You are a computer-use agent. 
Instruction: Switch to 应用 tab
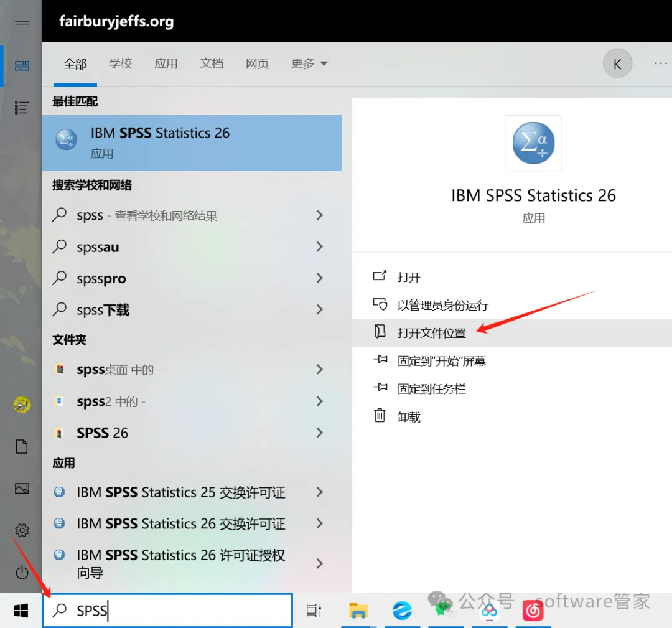(x=166, y=63)
